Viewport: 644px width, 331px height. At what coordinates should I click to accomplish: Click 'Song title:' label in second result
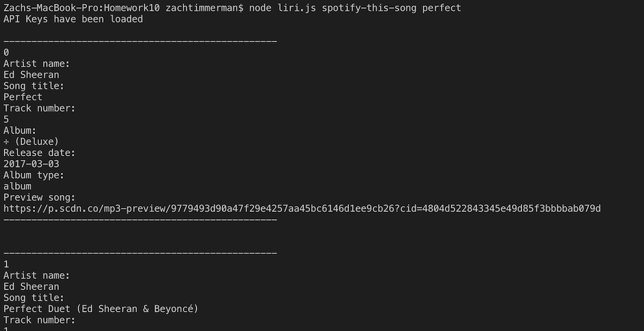(34, 298)
